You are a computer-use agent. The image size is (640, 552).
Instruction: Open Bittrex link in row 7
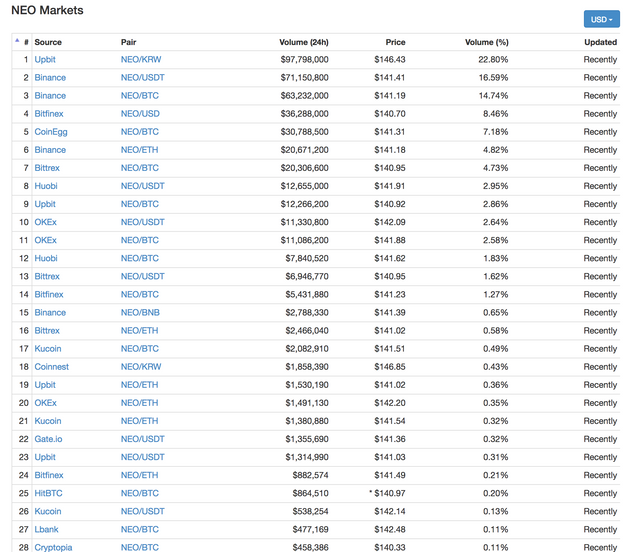(47, 168)
